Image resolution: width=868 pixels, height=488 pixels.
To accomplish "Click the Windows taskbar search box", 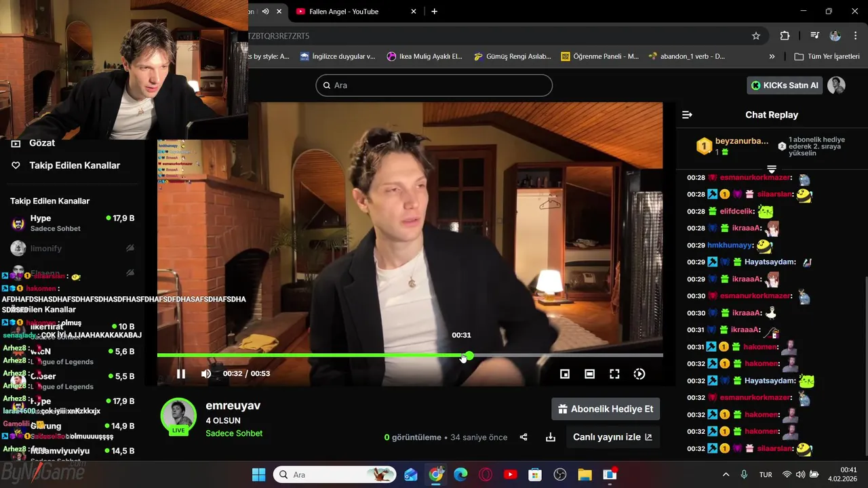I will pos(335,474).
